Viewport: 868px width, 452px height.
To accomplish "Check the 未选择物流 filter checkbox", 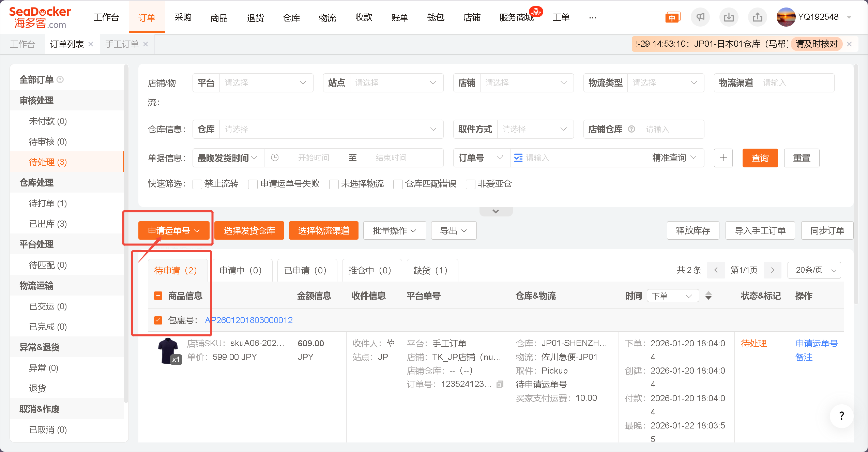I will [334, 184].
